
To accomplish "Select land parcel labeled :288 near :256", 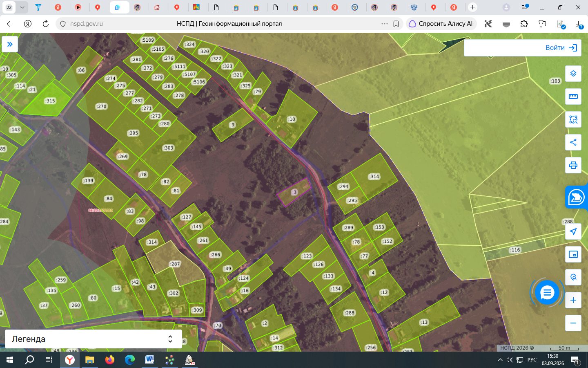I will point(350,313).
